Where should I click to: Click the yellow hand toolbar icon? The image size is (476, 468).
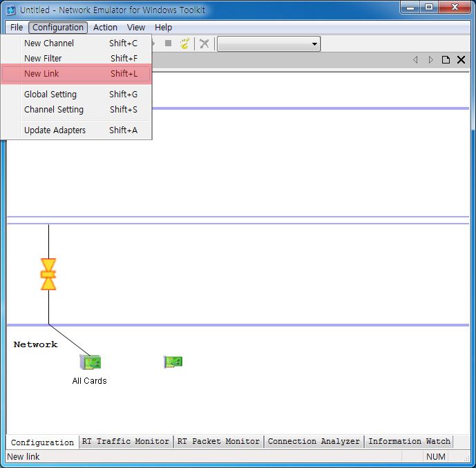[x=185, y=43]
